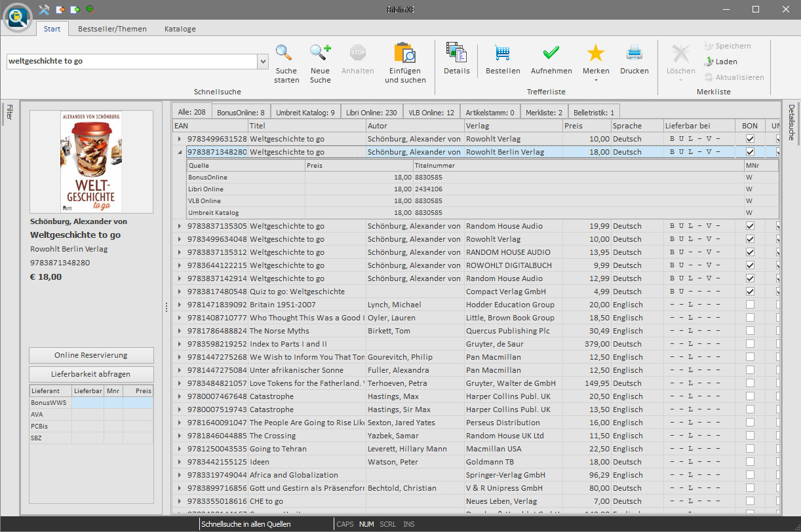801x532 pixels.
Task: Collapse the expanded Rowohlt Berlin Verlag row
Action: [x=180, y=152]
